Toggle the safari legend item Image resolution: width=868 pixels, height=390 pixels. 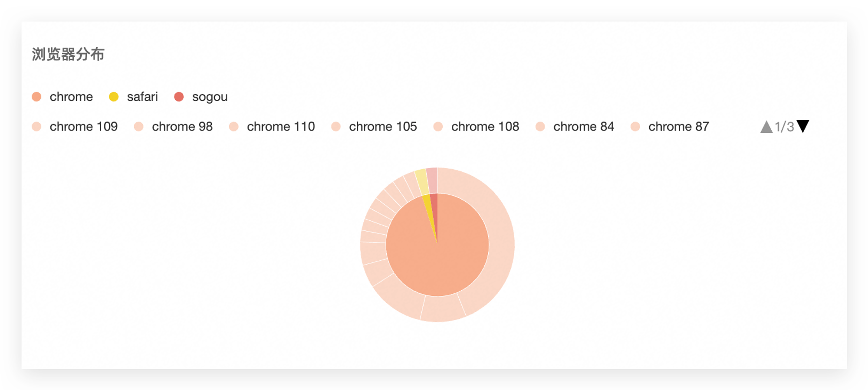point(133,97)
